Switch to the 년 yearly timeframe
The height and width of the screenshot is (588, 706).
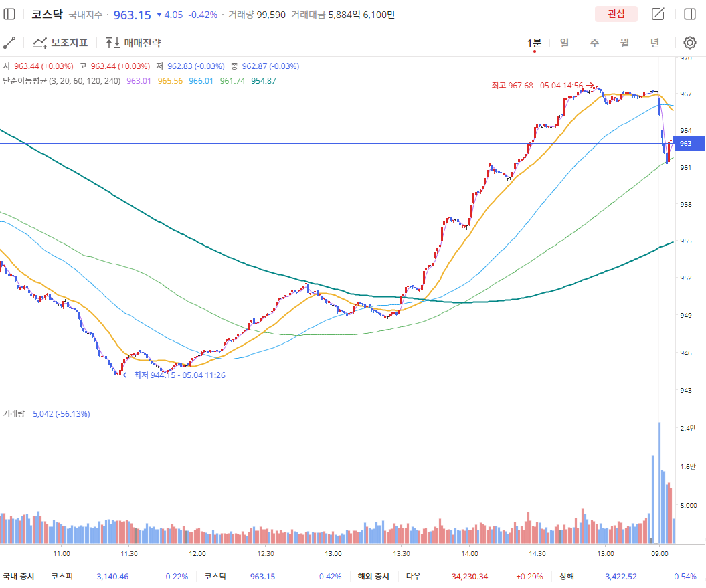coord(654,43)
